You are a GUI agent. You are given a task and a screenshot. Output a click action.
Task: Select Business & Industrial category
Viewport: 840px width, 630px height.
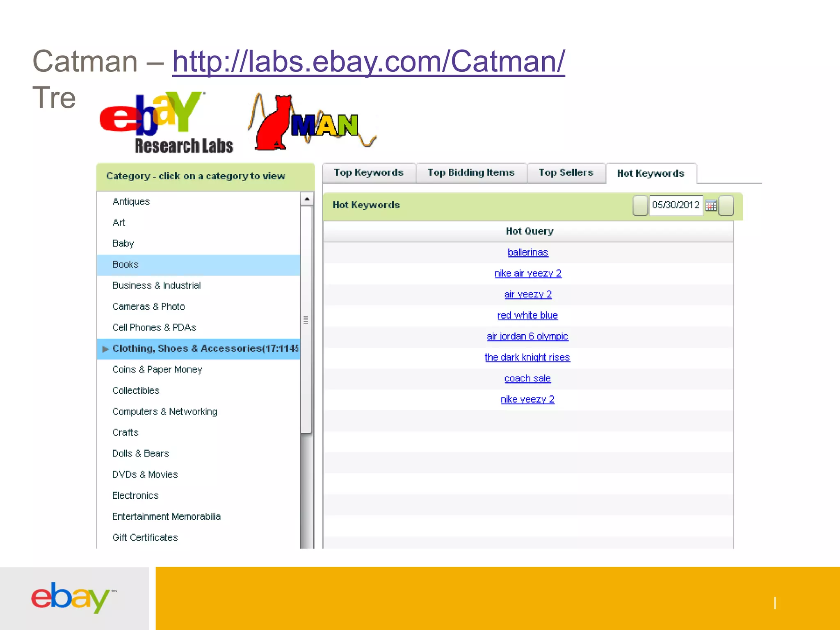coord(199,285)
